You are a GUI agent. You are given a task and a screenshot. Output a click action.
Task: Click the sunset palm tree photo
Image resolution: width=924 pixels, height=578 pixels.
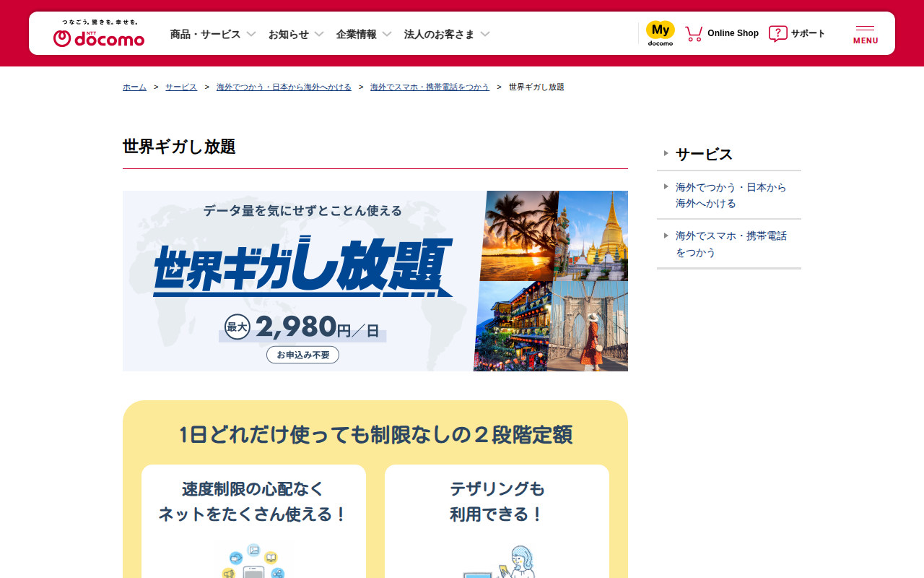tap(518, 236)
